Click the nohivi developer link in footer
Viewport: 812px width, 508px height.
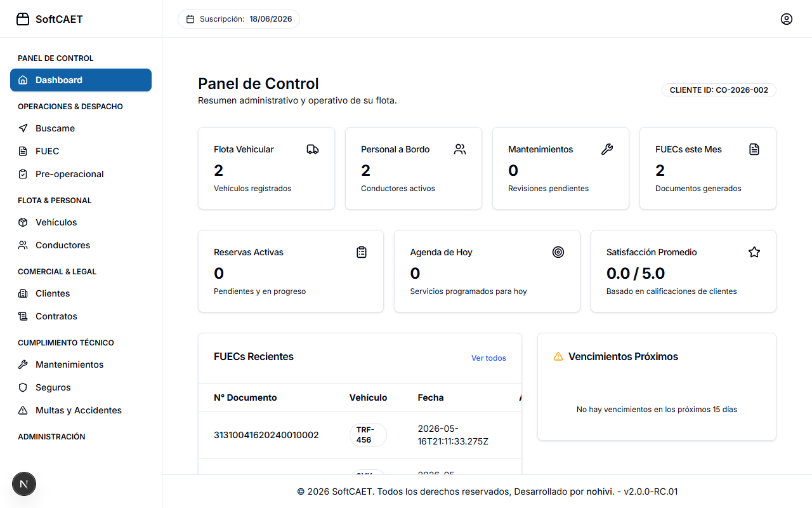point(600,491)
